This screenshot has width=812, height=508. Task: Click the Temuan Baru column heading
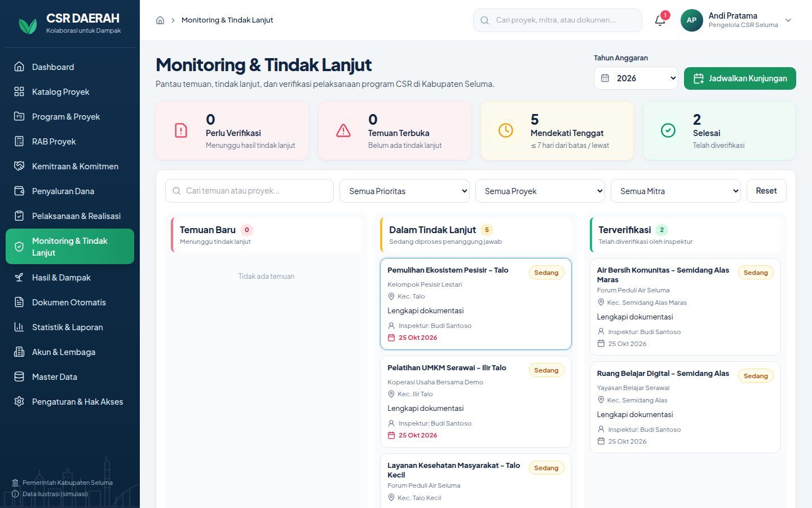click(208, 230)
